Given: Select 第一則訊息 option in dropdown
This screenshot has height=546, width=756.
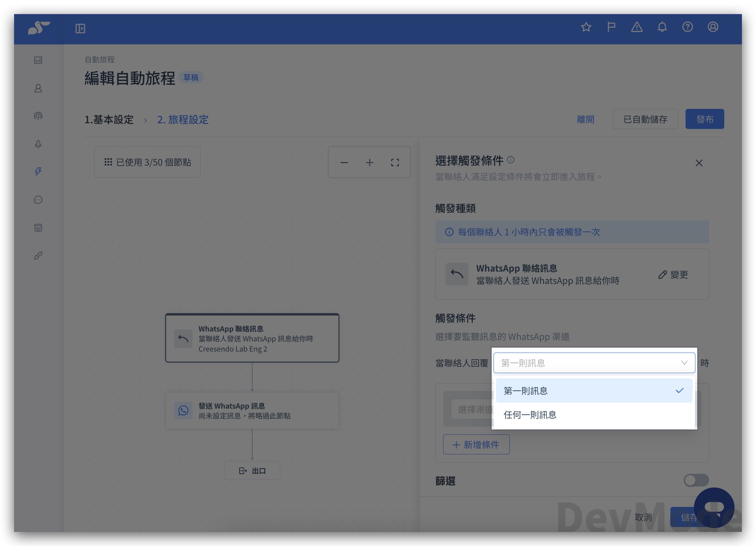Looking at the screenshot, I should point(594,391).
